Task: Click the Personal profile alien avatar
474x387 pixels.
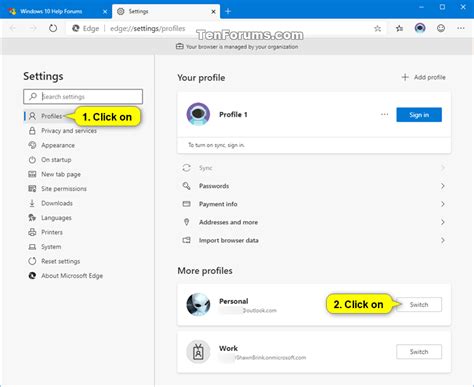Action: pos(198,304)
